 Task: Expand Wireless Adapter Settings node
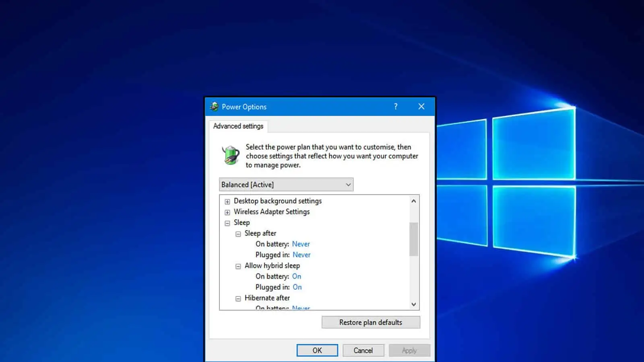pyautogui.click(x=227, y=212)
